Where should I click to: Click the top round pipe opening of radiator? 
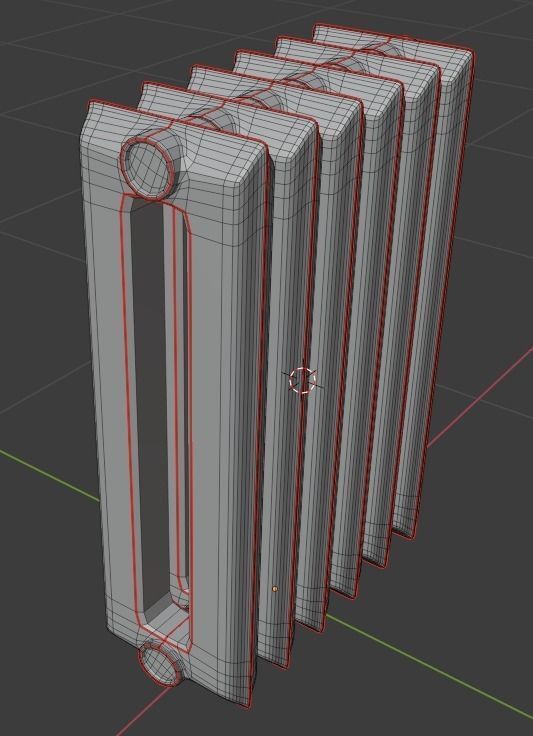pyautogui.click(x=148, y=167)
